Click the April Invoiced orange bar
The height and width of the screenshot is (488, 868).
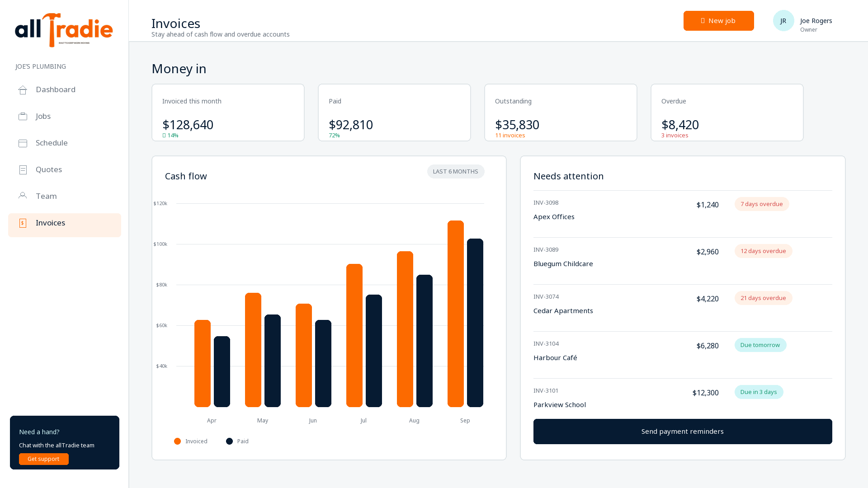(x=203, y=364)
